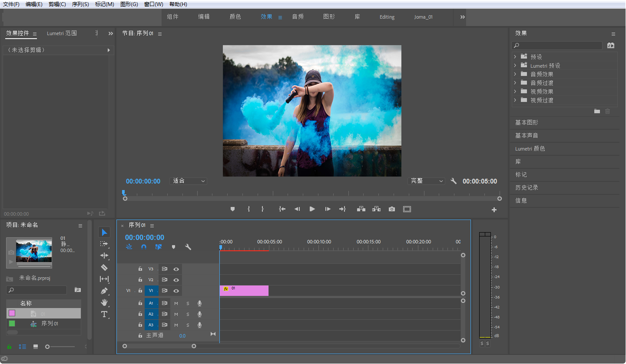
Task: Select the Pen tool
Action: point(104,291)
